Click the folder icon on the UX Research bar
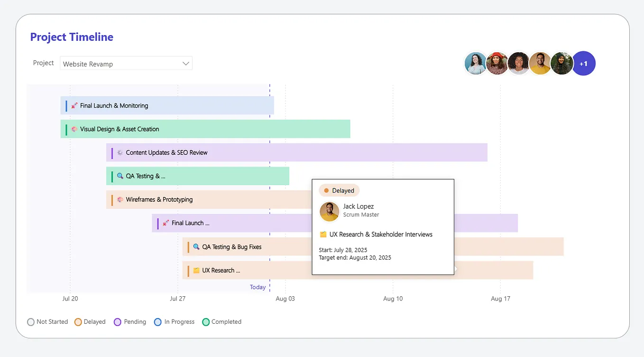The width and height of the screenshot is (644, 357). tap(196, 270)
